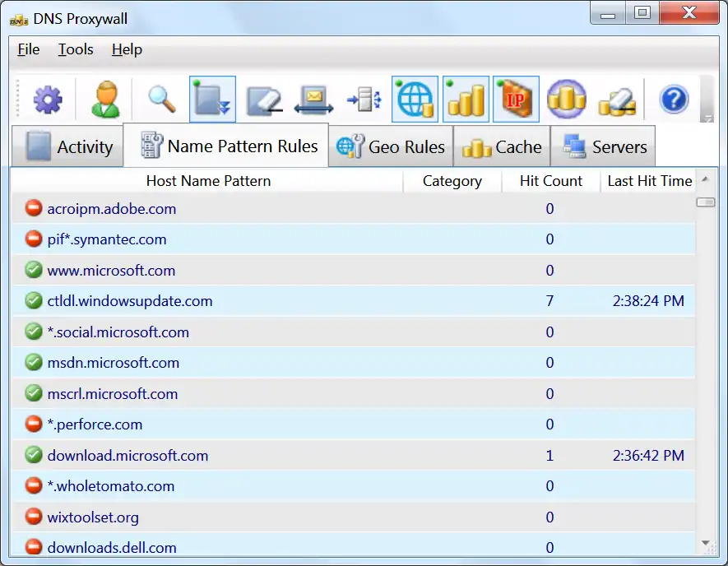Viewport: 728px width, 566px height.
Task: Switch to the Servers tab
Action: 603,146
